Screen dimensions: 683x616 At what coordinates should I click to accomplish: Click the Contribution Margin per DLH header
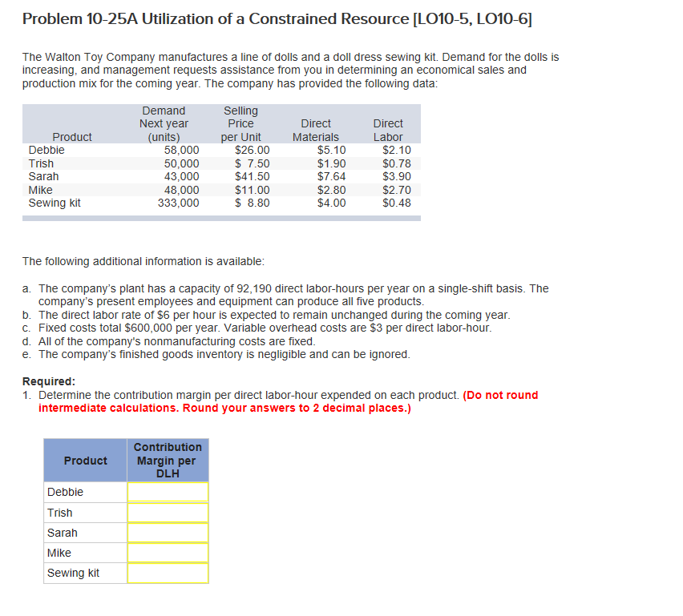(x=167, y=460)
